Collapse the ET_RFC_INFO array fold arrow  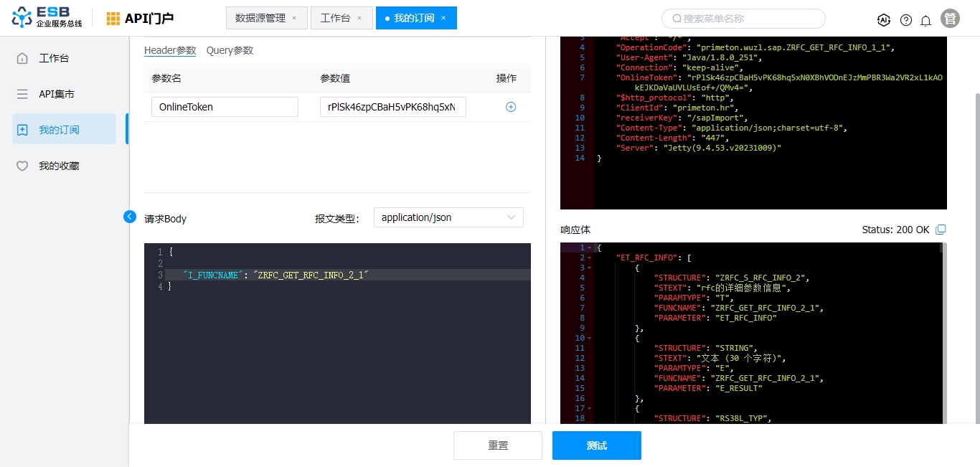(589, 258)
